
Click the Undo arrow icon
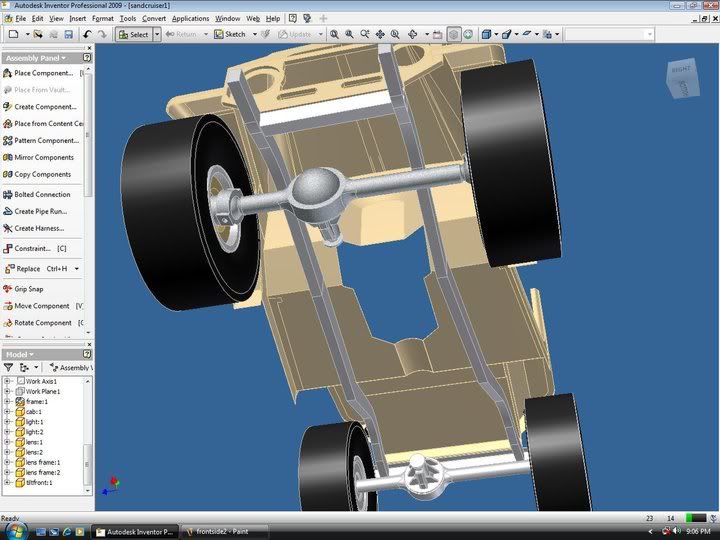click(87, 34)
